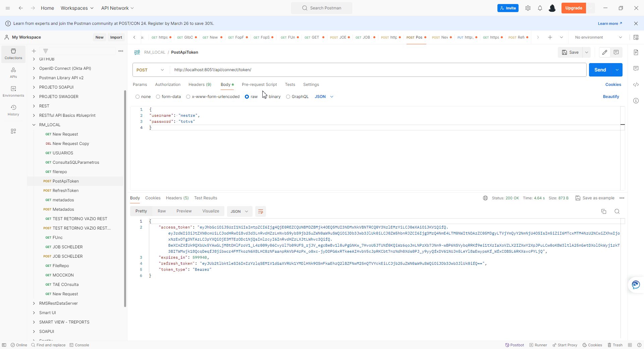Click the Import button

[116, 37]
